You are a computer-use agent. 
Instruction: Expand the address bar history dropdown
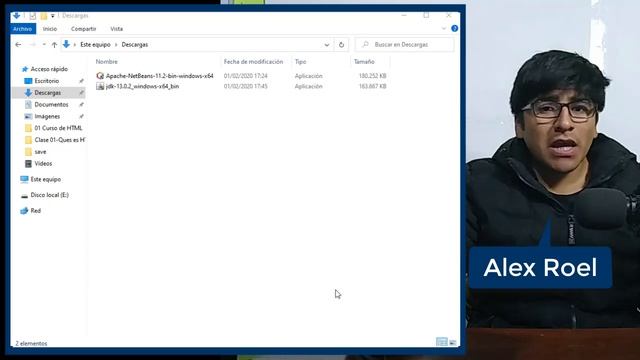click(x=327, y=45)
